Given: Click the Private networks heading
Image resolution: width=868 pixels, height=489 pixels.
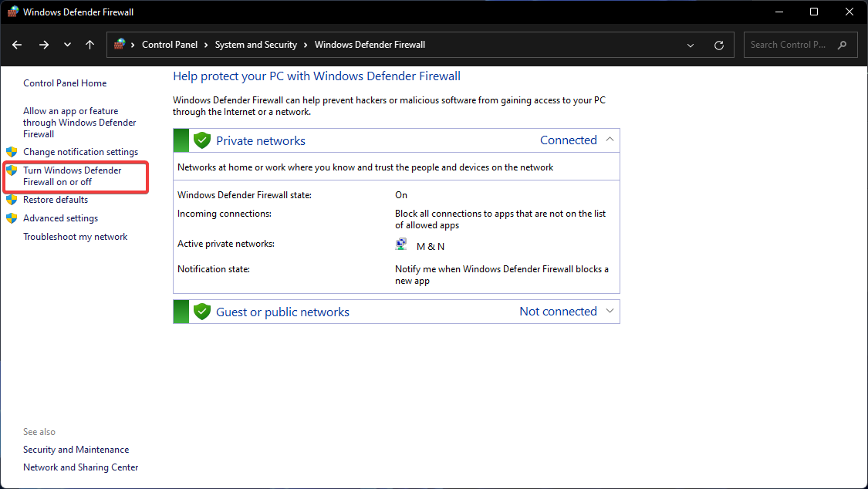Looking at the screenshot, I should (x=261, y=140).
